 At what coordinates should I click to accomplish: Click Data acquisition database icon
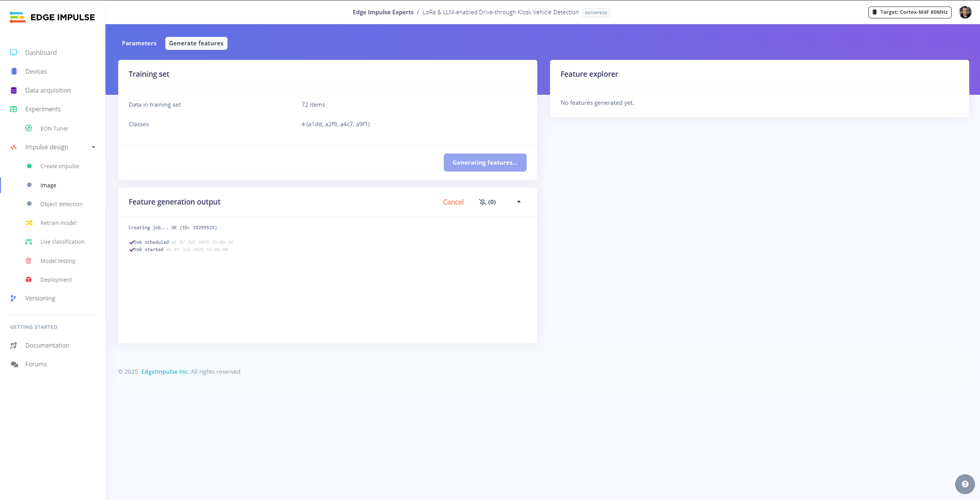[x=13, y=90]
